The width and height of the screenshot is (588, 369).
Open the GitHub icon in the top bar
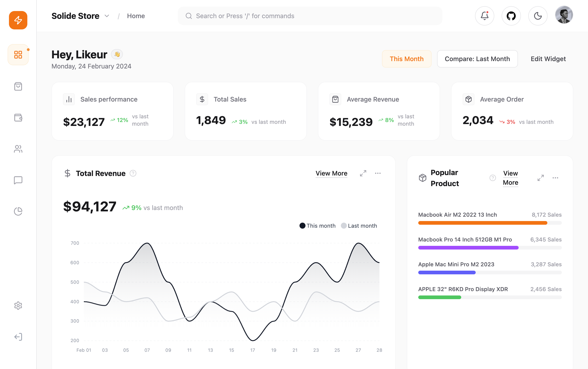tap(511, 16)
